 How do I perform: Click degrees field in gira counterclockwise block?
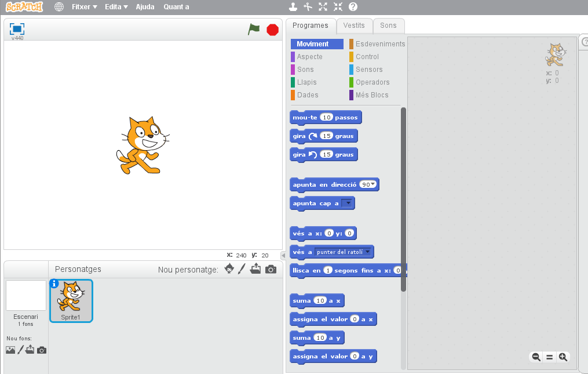tap(327, 154)
